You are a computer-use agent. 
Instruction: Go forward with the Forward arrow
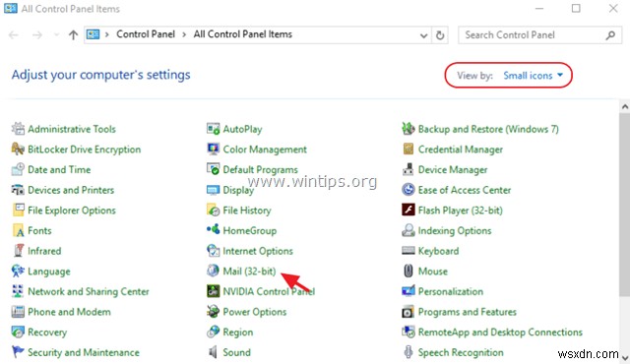[37, 34]
